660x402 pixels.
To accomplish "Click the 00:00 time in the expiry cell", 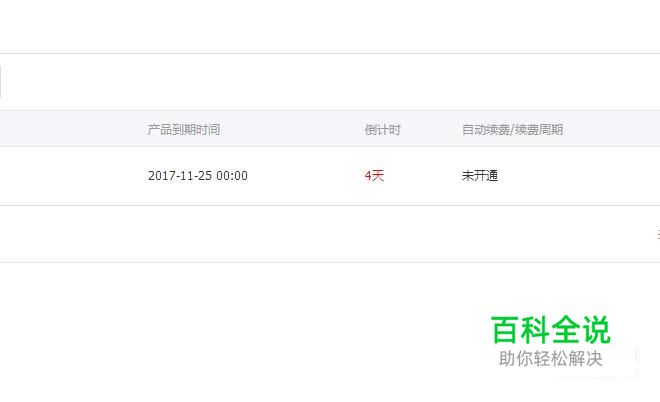I will pyautogui.click(x=232, y=176).
